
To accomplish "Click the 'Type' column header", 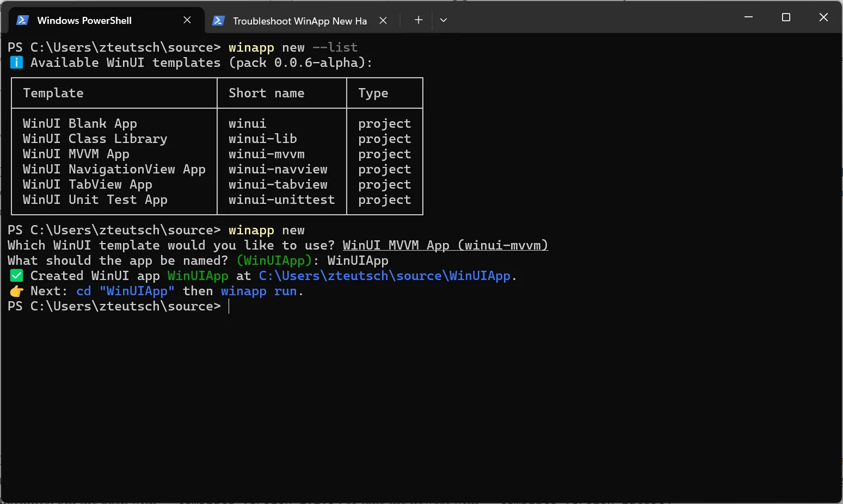I will 373,93.
